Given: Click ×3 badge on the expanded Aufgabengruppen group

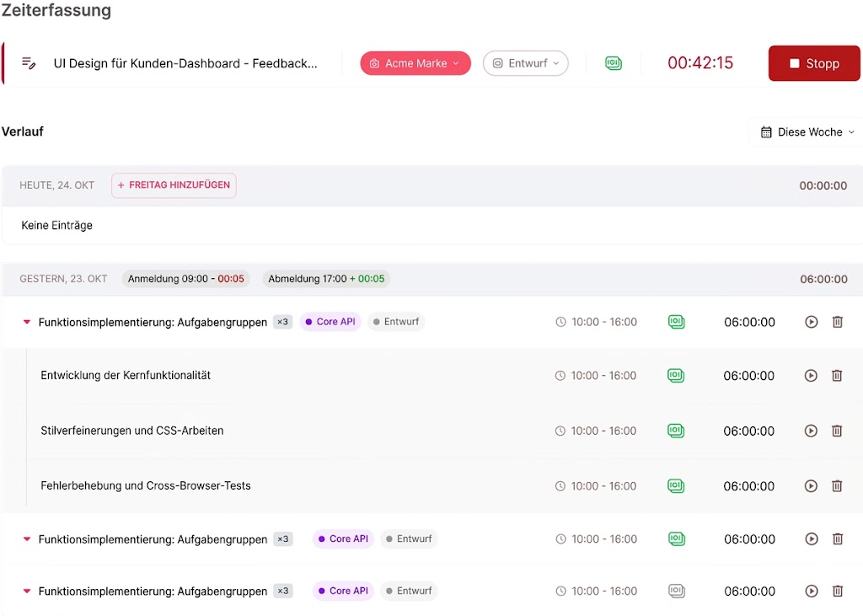Looking at the screenshot, I should coord(282,322).
